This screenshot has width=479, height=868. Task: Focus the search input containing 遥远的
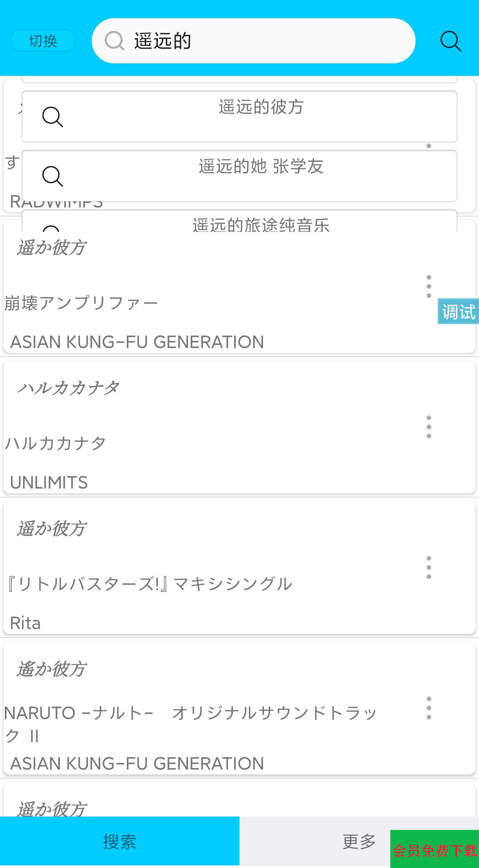click(266, 41)
